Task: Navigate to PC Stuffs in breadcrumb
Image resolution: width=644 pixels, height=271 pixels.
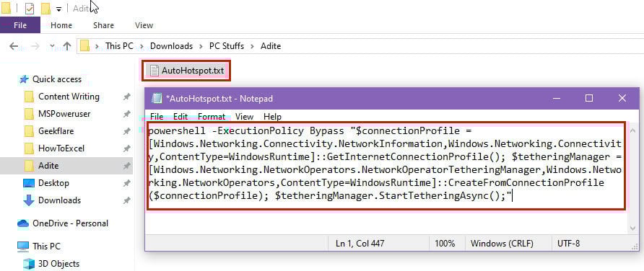Action: pyautogui.click(x=227, y=46)
